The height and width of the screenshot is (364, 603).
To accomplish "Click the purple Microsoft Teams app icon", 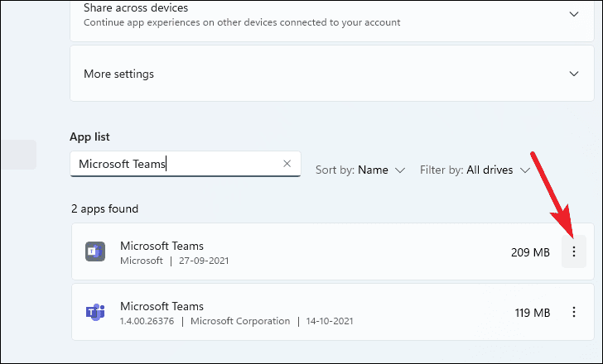I will point(95,313).
